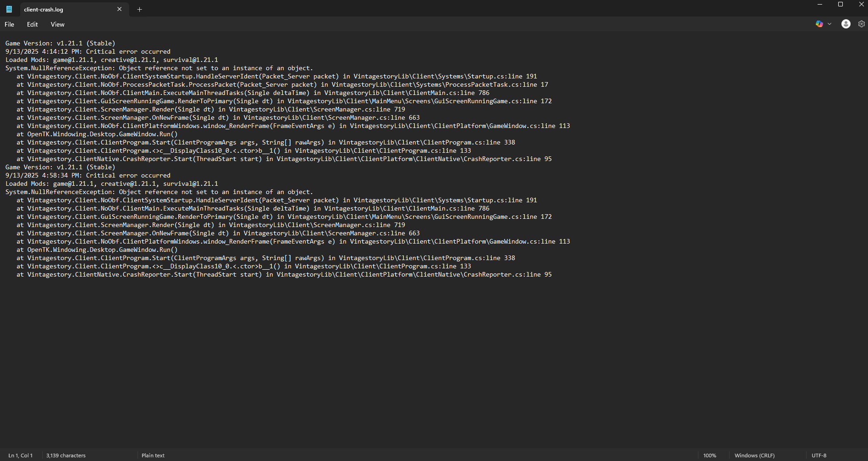Click the Notepad document icon in tab
Screen dimensions: 868x461
click(x=9, y=9)
